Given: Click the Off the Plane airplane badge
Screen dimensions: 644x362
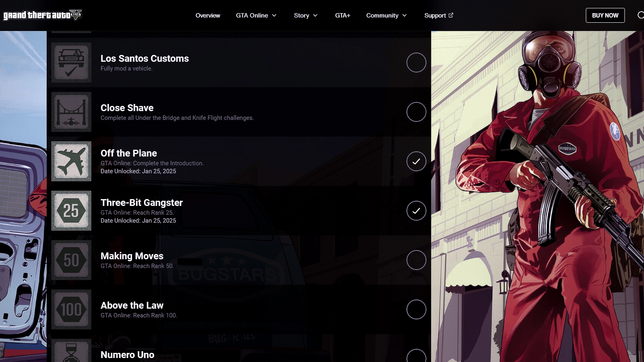Looking at the screenshot, I should click(x=71, y=161).
